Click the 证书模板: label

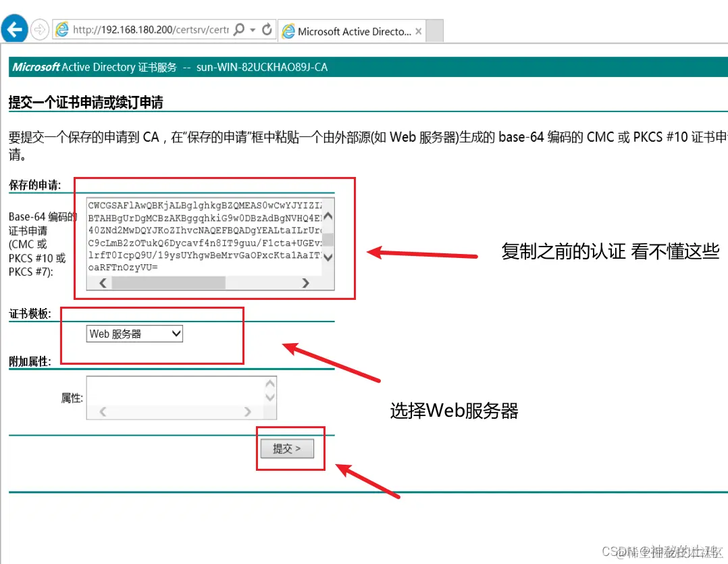pos(30,314)
